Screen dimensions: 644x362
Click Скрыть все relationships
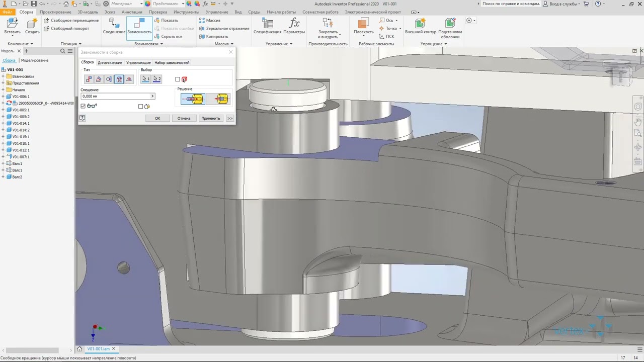[x=168, y=37]
